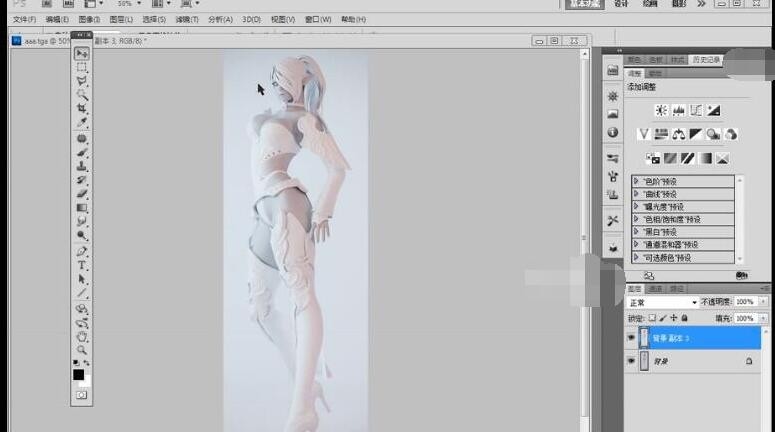Viewport: 775px width, 432px height.
Task: Open the fill slider arrow
Action: (x=763, y=318)
